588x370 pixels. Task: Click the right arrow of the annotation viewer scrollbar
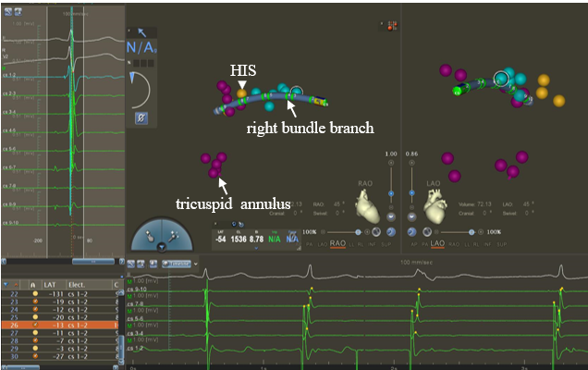point(121,261)
